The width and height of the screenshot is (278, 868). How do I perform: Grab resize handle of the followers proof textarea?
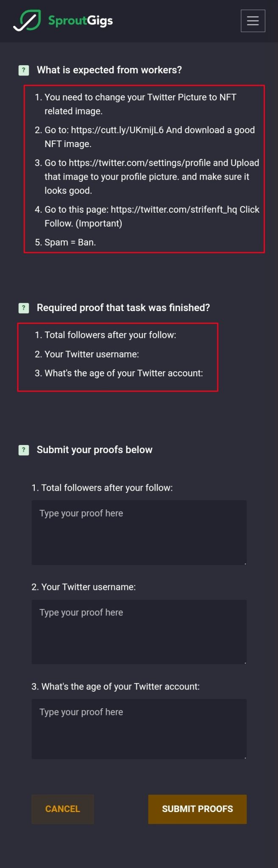click(245, 563)
